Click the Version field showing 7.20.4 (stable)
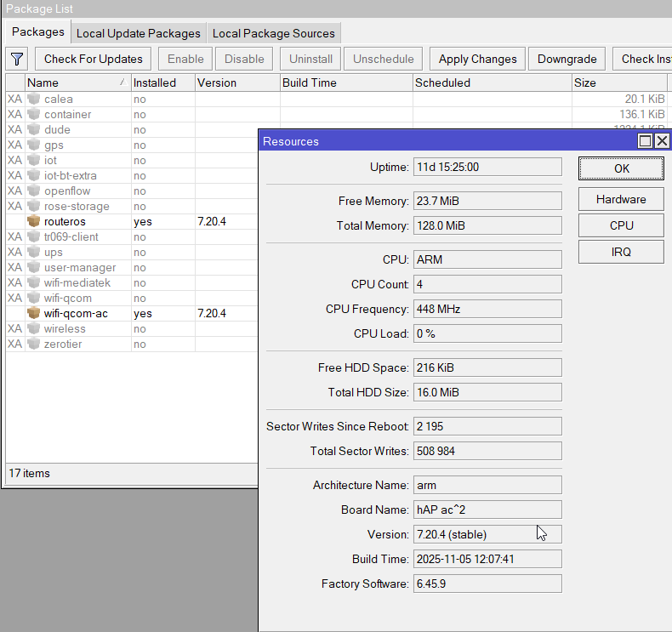 [x=487, y=534]
